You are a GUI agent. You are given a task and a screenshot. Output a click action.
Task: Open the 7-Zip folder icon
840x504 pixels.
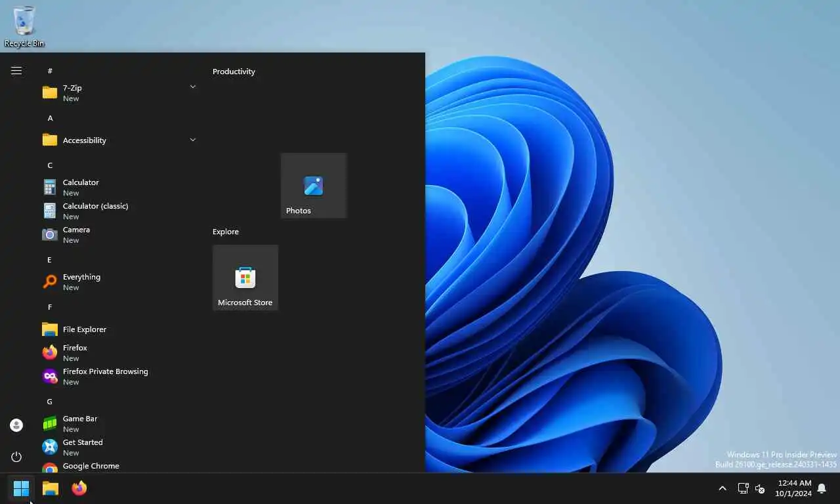pyautogui.click(x=50, y=93)
